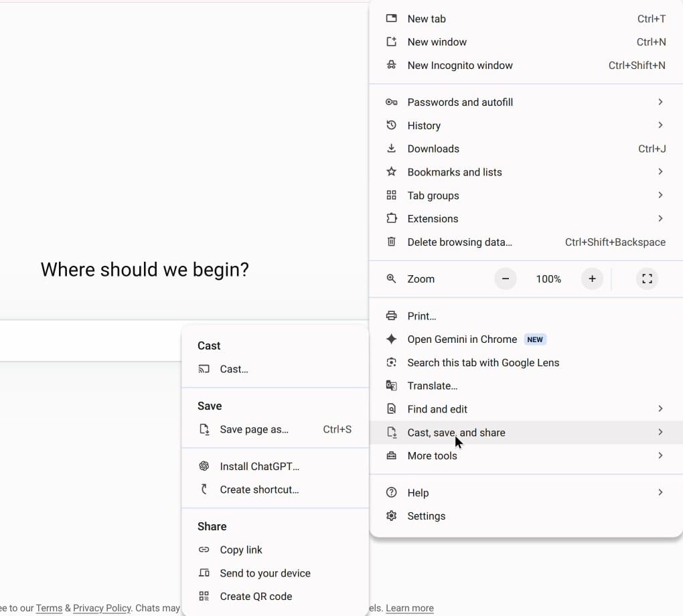Click the Ctrl+J shortcut label
This screenshot has width=683, height=616.
point(652,149)
